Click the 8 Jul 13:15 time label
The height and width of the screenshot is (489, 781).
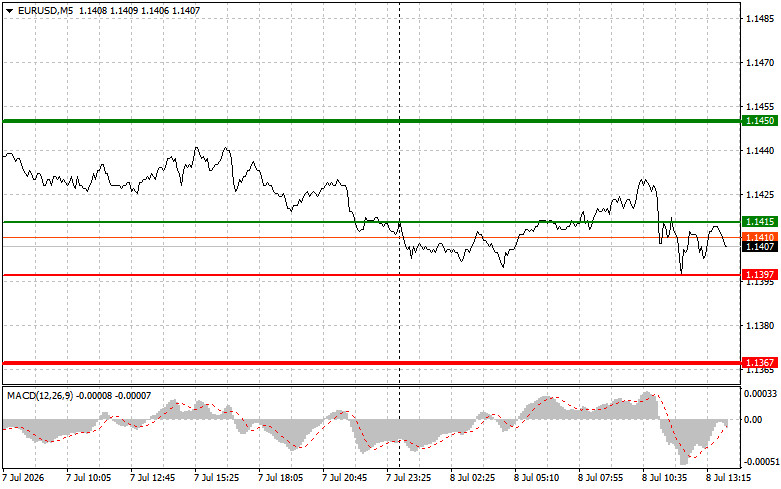click(729, 478)
